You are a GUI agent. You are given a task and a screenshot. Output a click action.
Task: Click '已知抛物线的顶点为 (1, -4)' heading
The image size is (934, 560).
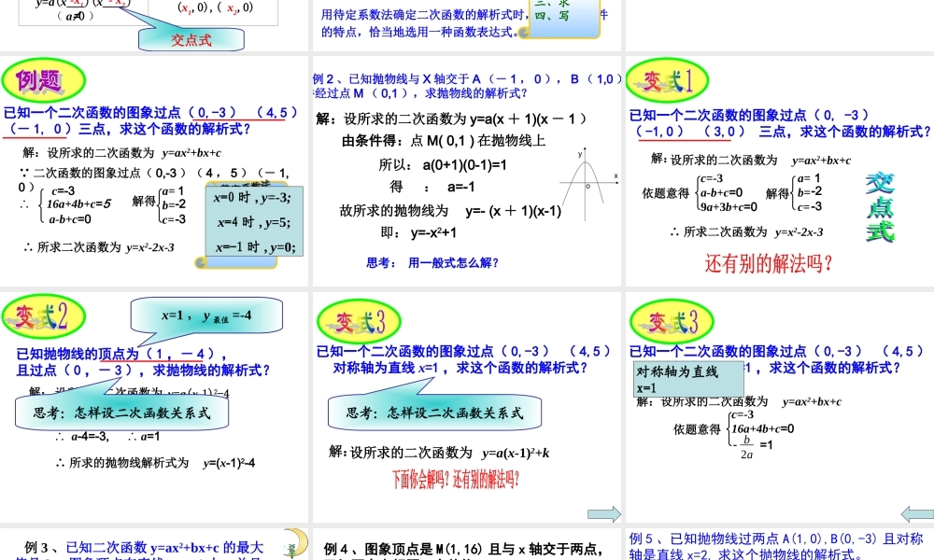coord(121,354)
